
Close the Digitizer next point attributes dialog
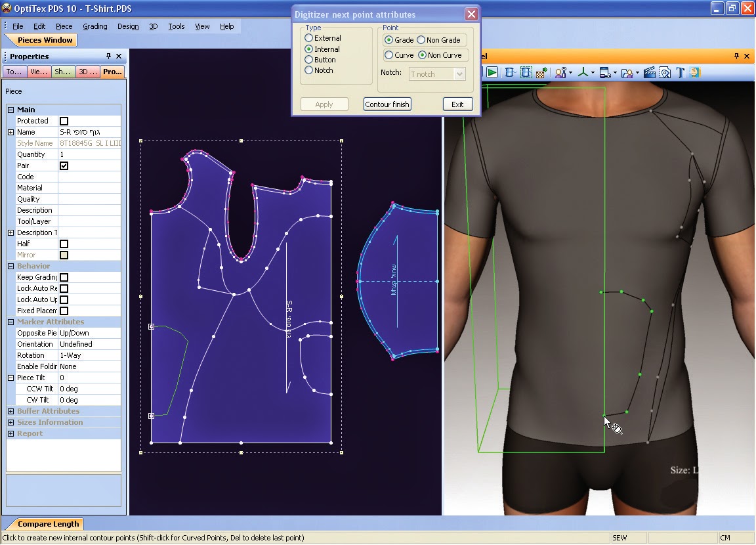tap(471, 14)
